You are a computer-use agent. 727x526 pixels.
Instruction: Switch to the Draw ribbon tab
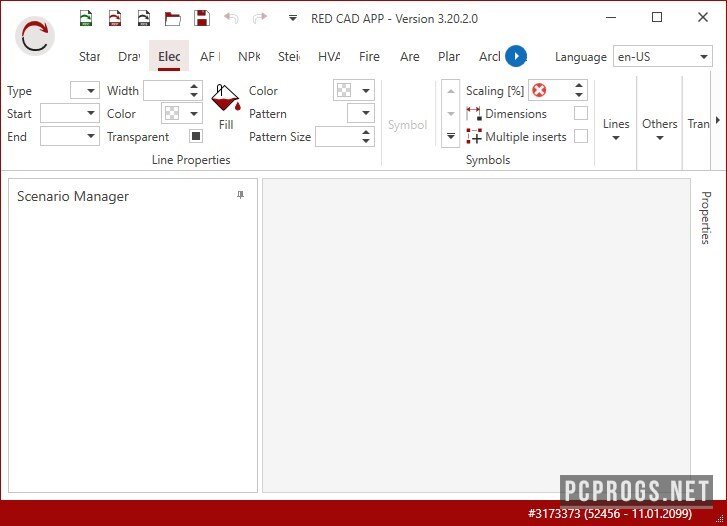(129, 57)
